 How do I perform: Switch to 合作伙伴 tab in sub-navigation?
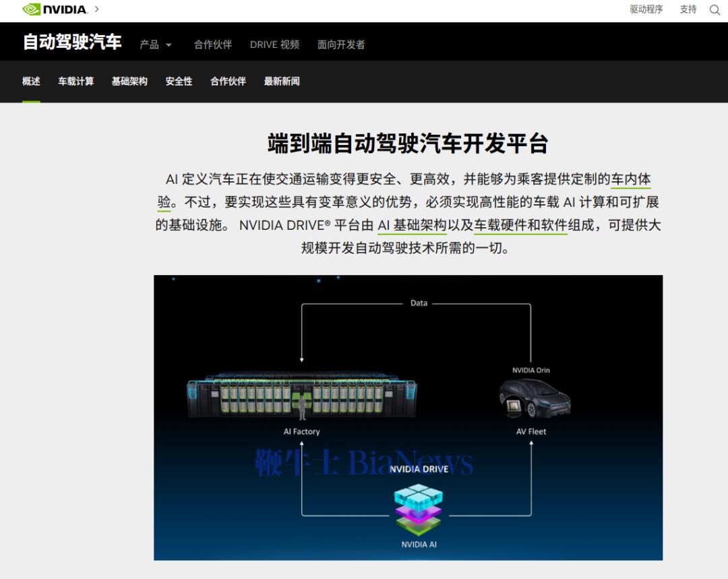point(228,82)
